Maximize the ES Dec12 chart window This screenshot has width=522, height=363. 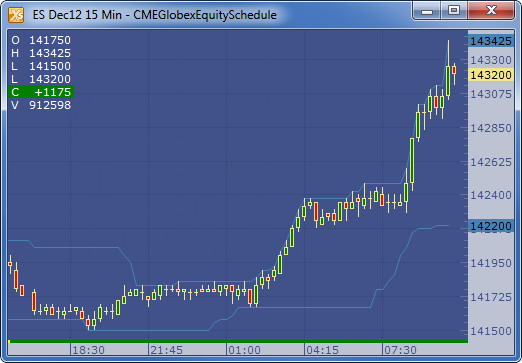454,11
